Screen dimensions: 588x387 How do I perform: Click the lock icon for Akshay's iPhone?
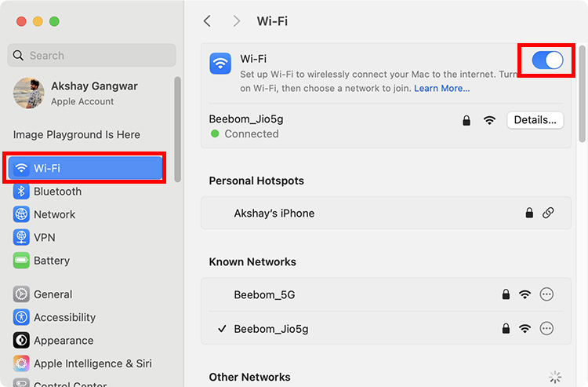529,213
